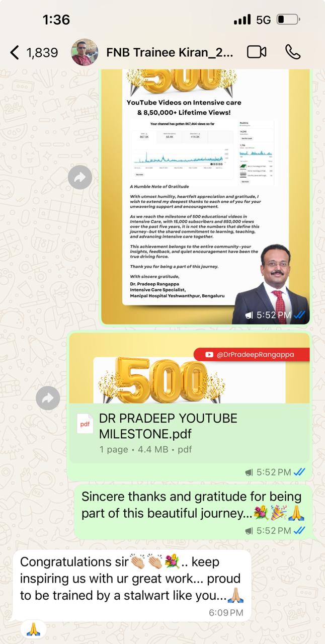Tap the PDF preview banner image
Image resolution: width=325 pixels, height=644 pixels.
[189, 369]
